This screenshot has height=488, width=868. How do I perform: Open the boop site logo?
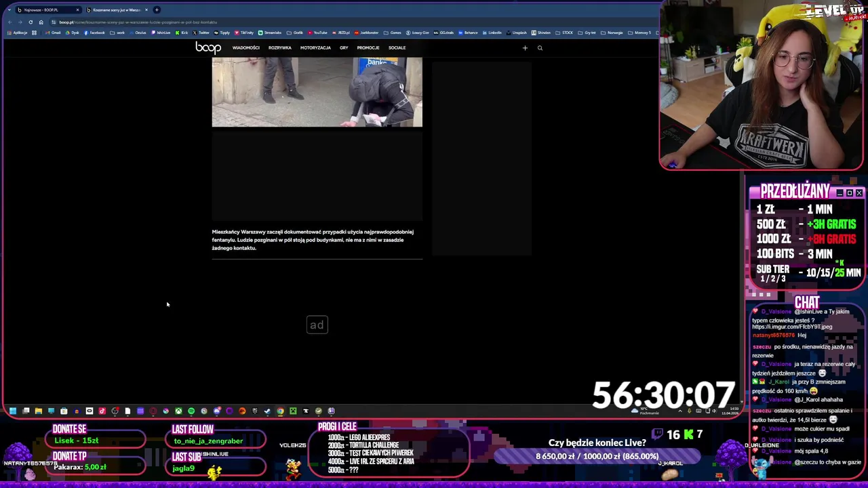208,47
